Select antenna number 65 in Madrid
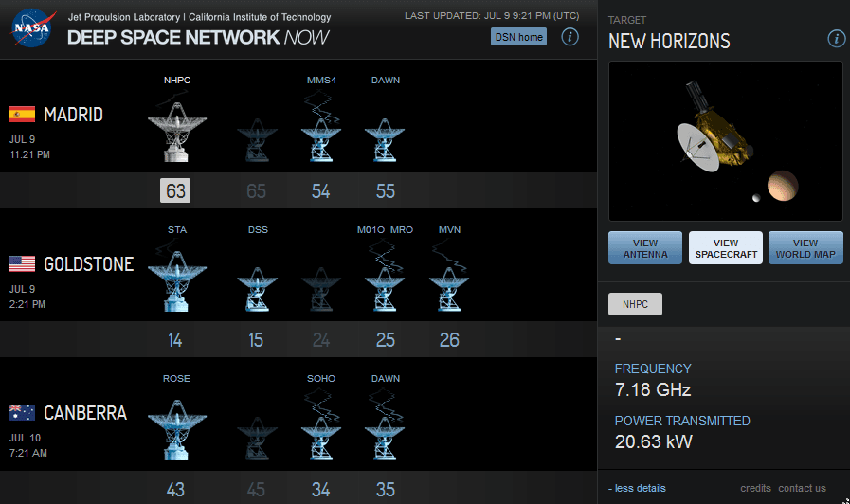 click(257, 191)
